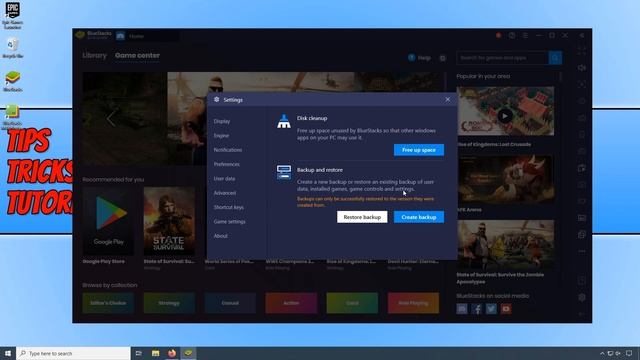Close the Settings dialog
Image resolution: width=640 pixels, height=360 pixels.
[x=447, y=100]
